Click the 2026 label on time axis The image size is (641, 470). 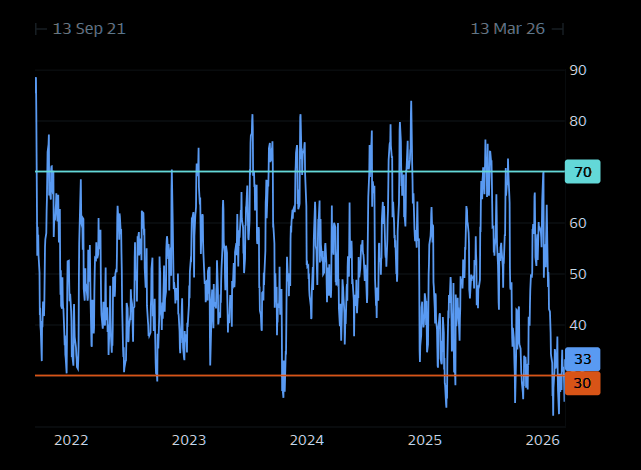pyautogui.click(x=542, y=440)
